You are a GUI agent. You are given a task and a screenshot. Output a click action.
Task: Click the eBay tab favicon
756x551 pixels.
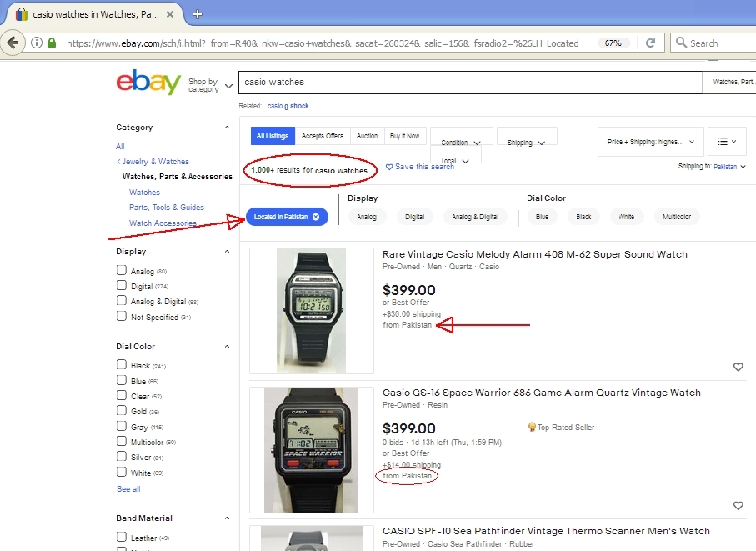tap(22, 14)
